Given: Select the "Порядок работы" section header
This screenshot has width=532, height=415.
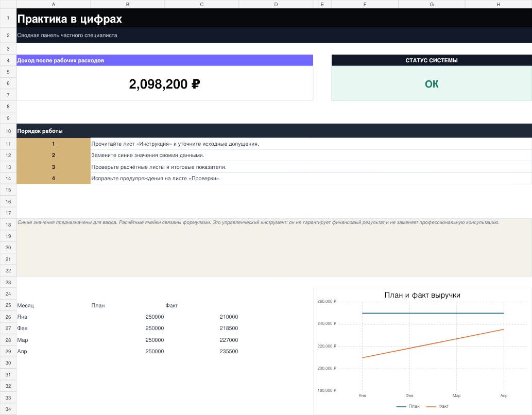Looking at the screenshot, I should tap(274, 131).
